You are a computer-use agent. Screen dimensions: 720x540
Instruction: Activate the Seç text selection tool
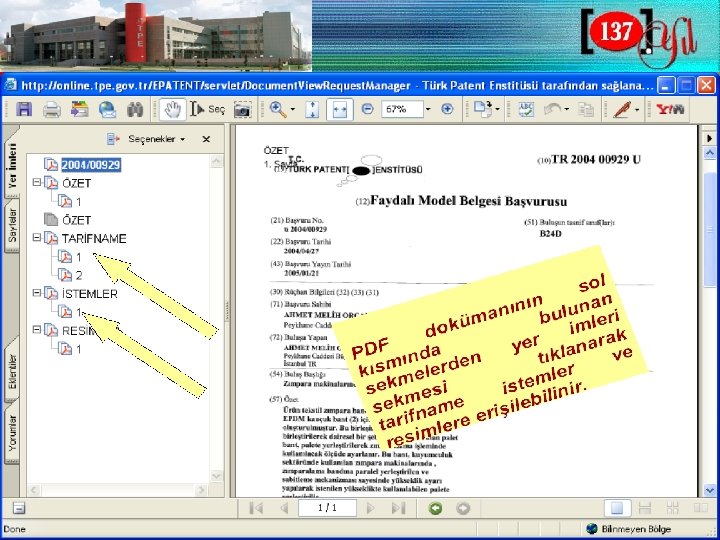click(208, 109)
